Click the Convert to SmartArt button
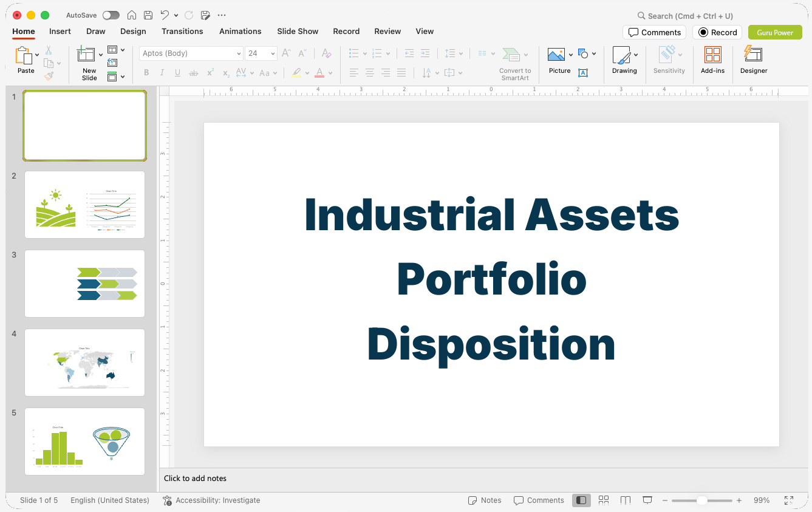 [x=515, y=64]
